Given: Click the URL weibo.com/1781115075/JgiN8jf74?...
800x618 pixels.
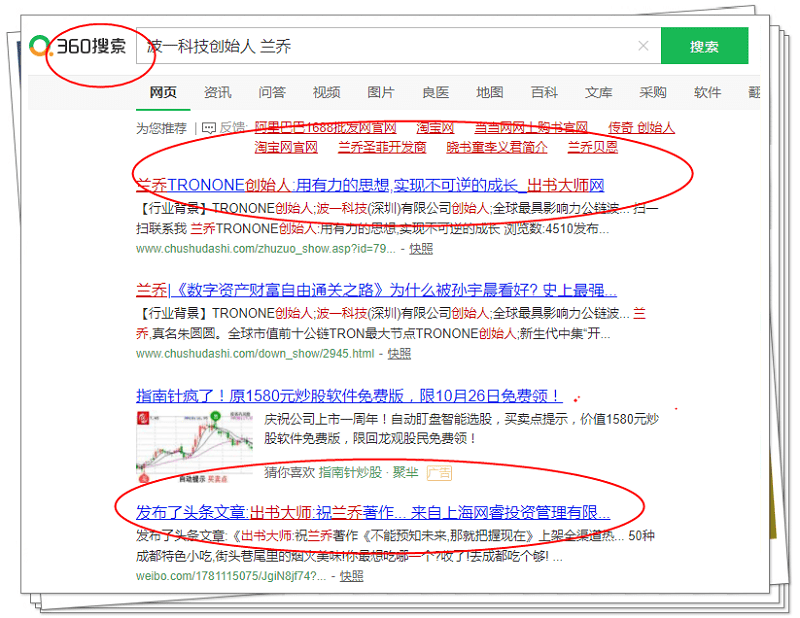Looking at the screenshot, I should [x=231, y=576].
